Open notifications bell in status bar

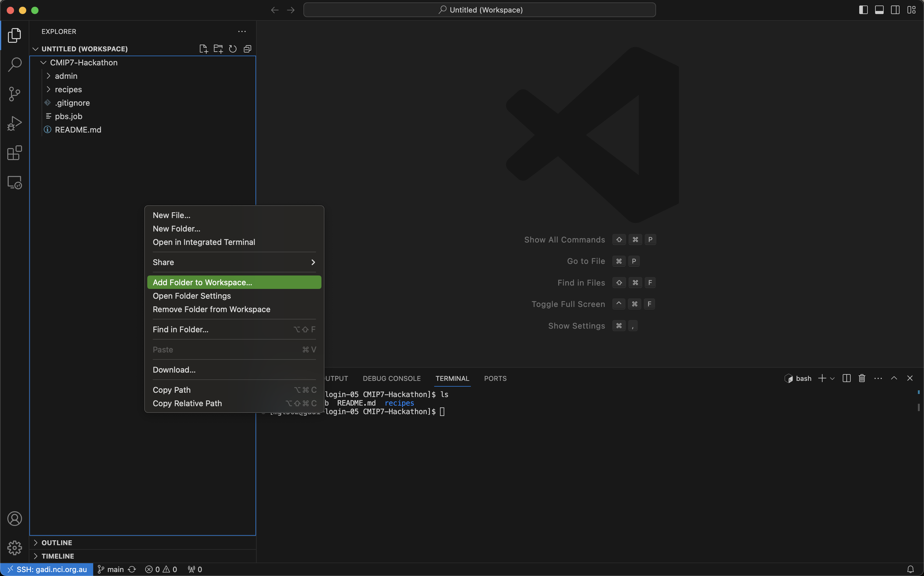pos(910,569)
